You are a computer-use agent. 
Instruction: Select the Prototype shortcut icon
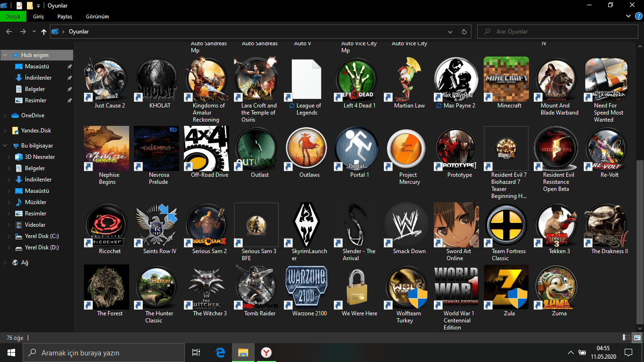456,148
